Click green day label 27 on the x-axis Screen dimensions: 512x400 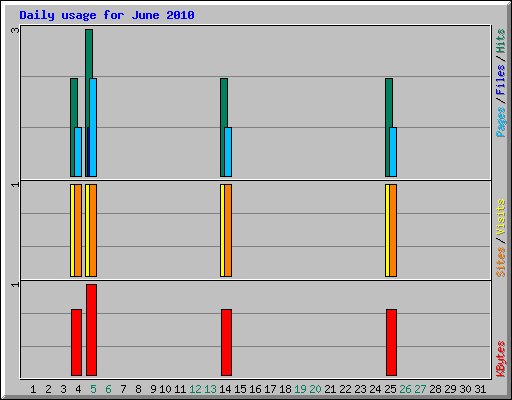click(x=420, y=389)
